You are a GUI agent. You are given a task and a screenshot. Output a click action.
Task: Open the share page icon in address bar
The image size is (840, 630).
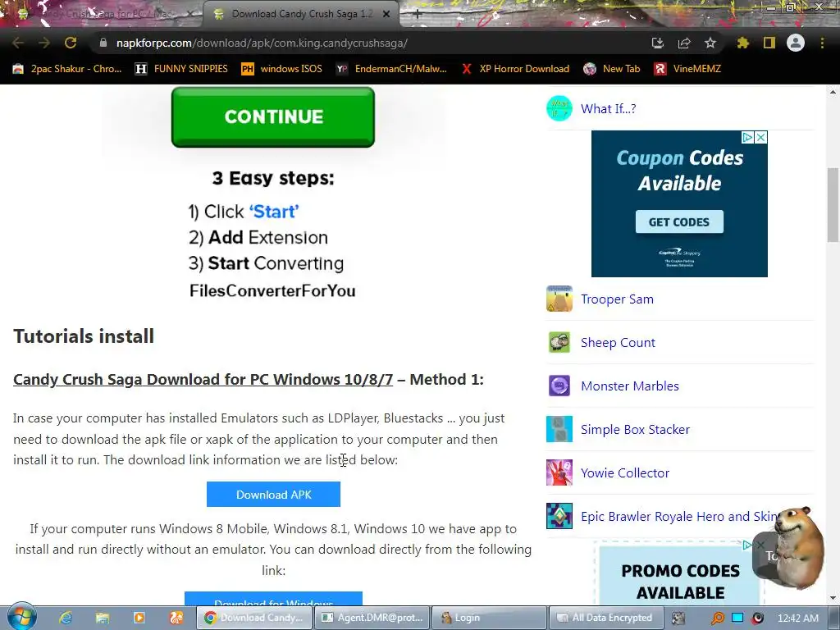click(x=684, y=43)
